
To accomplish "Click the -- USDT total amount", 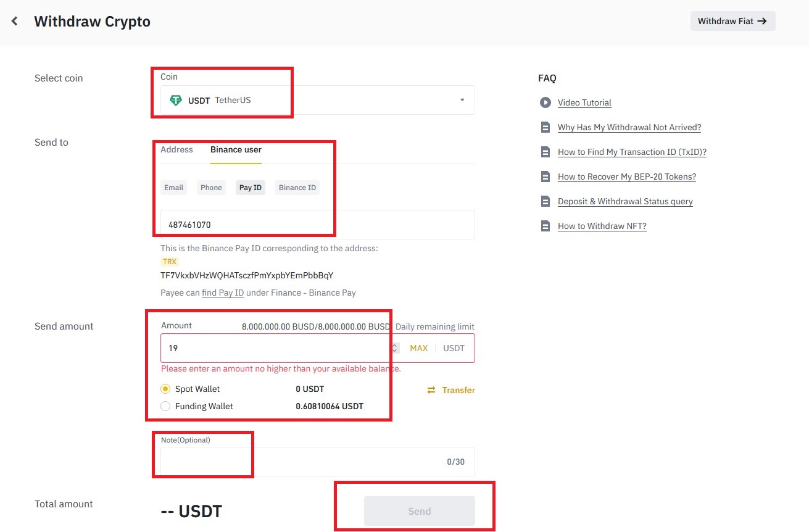I will tap(191, 511).
